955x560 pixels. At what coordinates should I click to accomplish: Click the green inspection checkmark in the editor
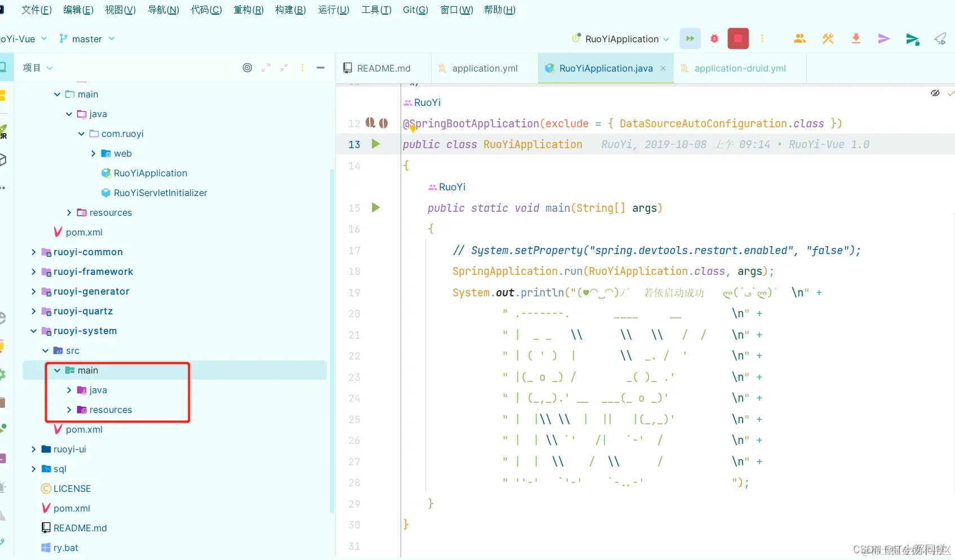click(951, 93)
